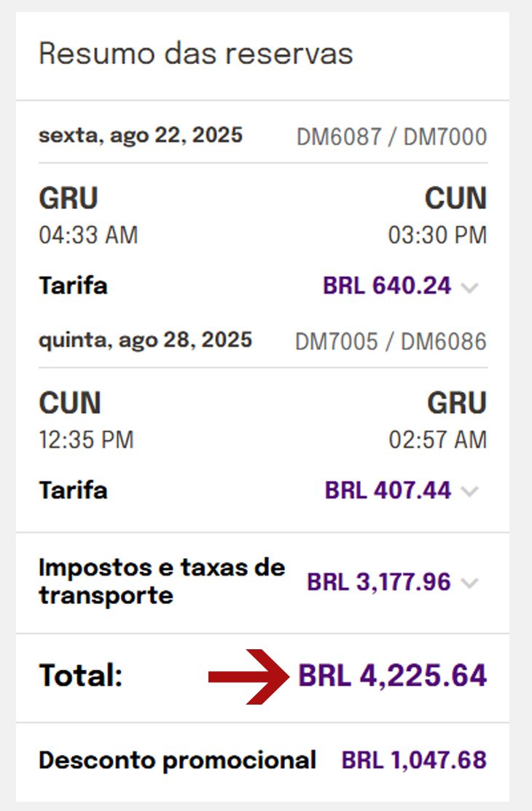
Task: Expand the taxes BRL 3,177.96 chevron
Action: click(x=469, y=583)
